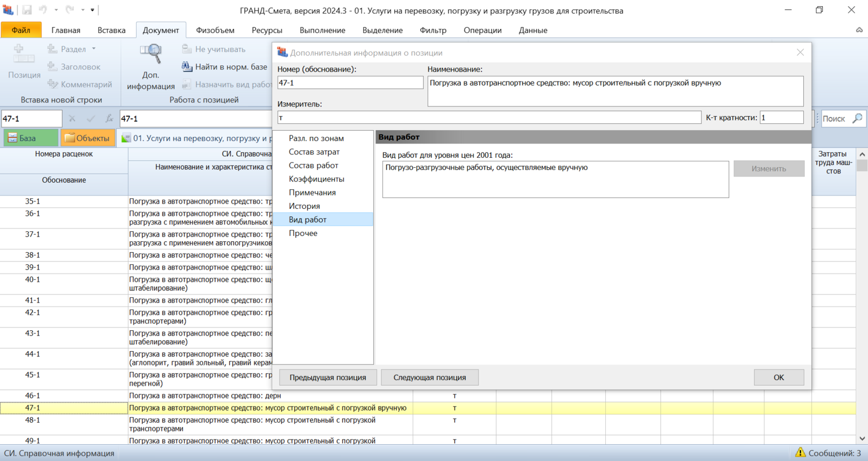Click the scroll-down arrow of the table scrollbar

pos(862,438)
